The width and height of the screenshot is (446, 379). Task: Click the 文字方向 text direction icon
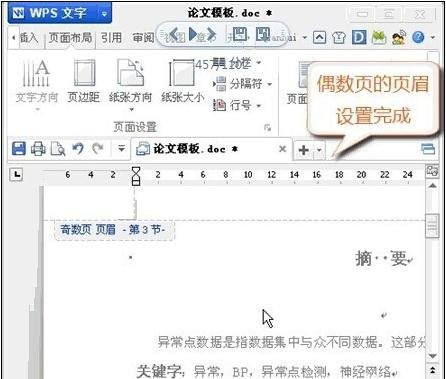37,73
